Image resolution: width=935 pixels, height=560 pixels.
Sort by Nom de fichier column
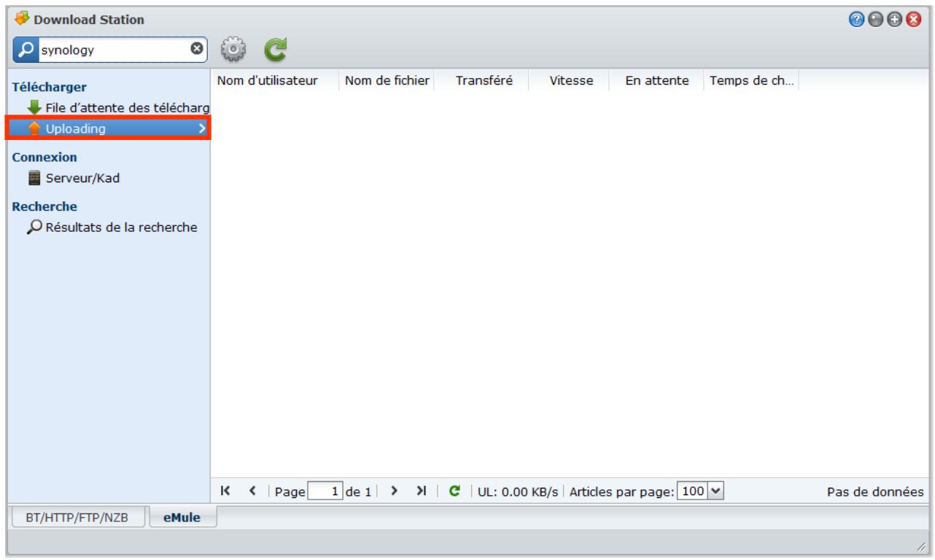[387, 80]
